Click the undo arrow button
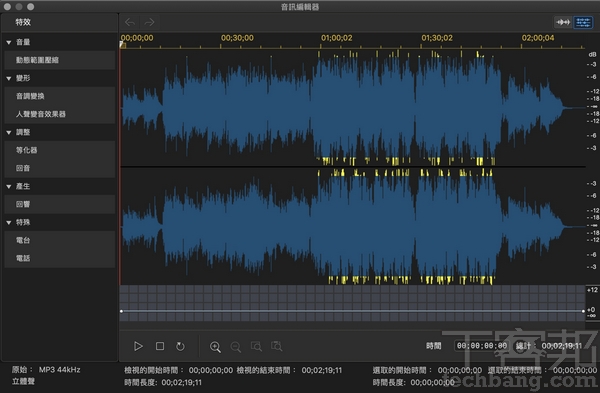This screenshot has width=600, height=393. 130,22
